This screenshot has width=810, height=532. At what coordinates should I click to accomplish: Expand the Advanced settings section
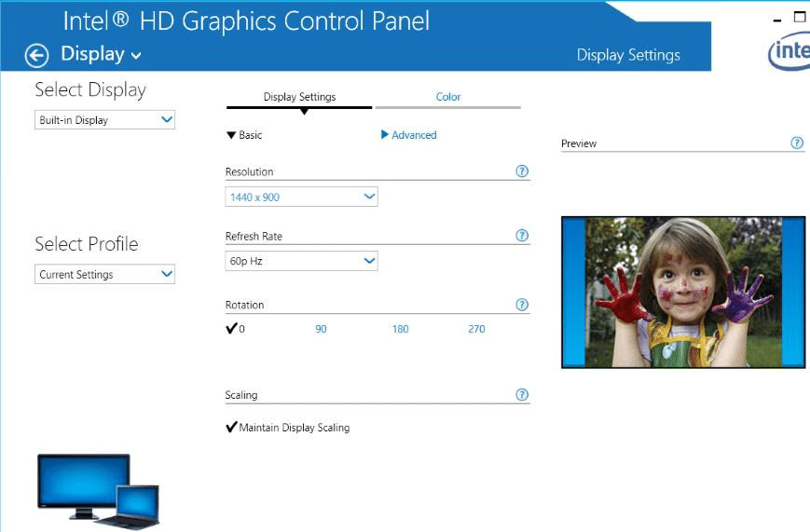click(x=408, y=135)
